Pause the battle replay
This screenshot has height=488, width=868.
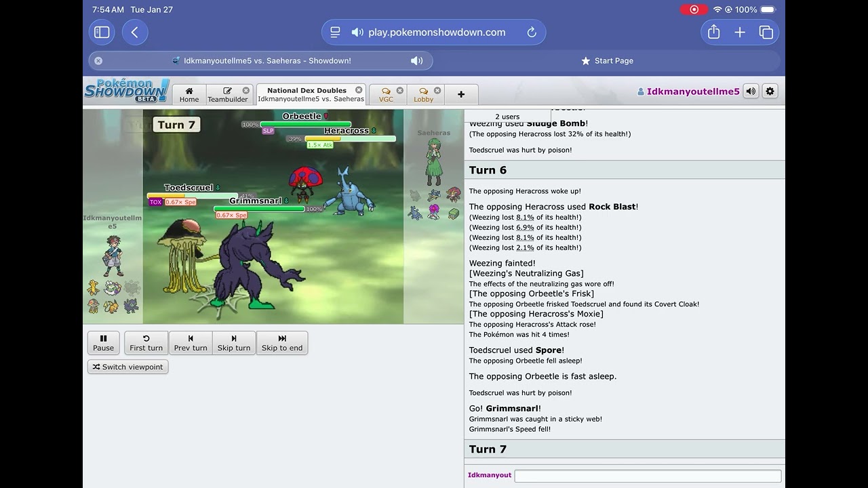click(x=103, y=342)
